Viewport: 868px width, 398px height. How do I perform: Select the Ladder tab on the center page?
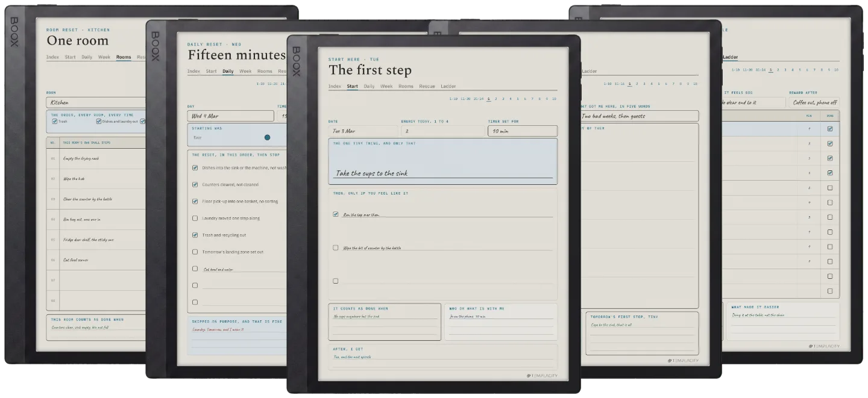pos(448,86)
